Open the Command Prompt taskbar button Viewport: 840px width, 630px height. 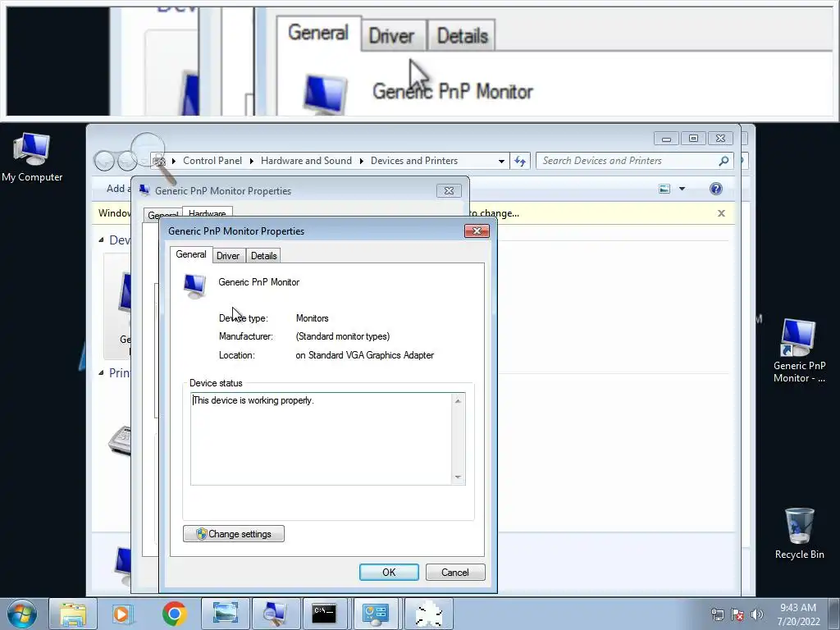click(325, 614)
